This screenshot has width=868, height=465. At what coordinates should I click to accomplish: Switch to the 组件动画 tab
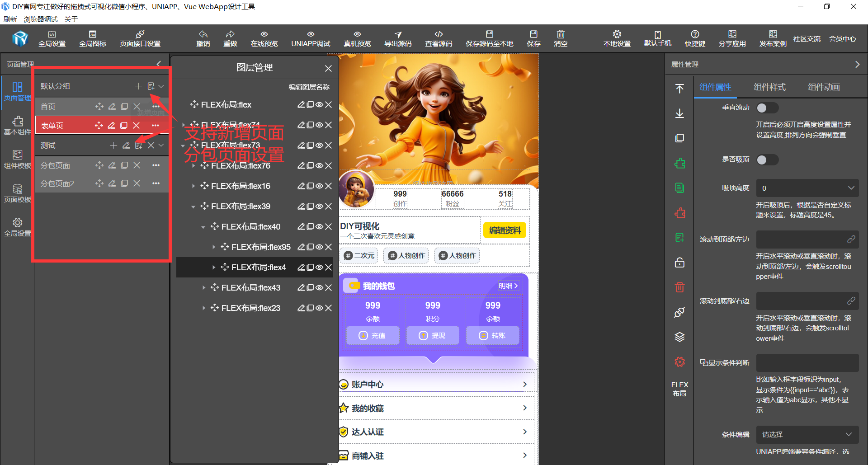click(824, 87)
